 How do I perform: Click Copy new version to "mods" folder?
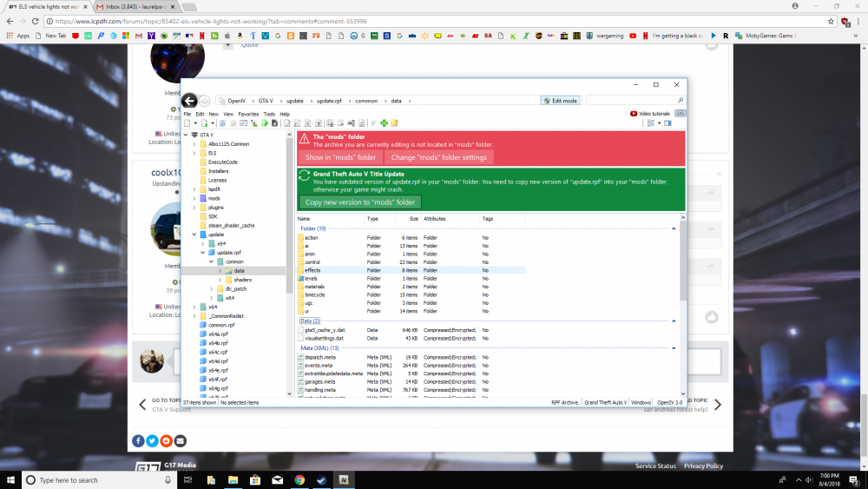[x=360, y=202]
